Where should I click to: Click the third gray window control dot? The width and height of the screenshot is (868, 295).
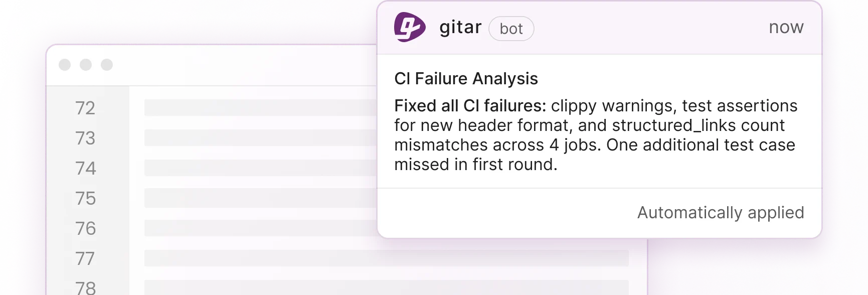(x=107, y=65)
